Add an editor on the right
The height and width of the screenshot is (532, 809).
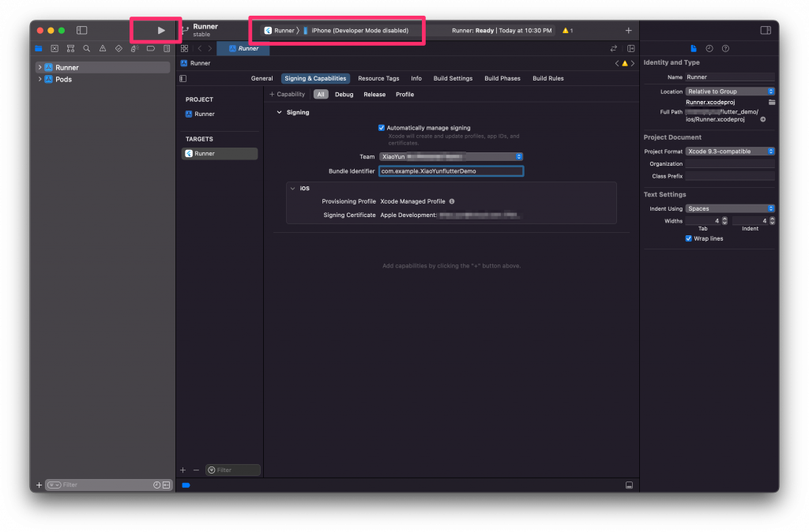630,48
